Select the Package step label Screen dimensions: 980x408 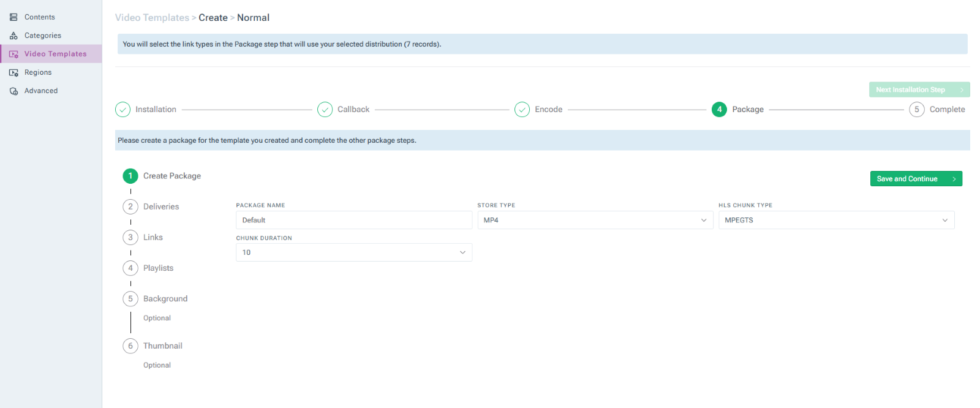pos(748,110)
